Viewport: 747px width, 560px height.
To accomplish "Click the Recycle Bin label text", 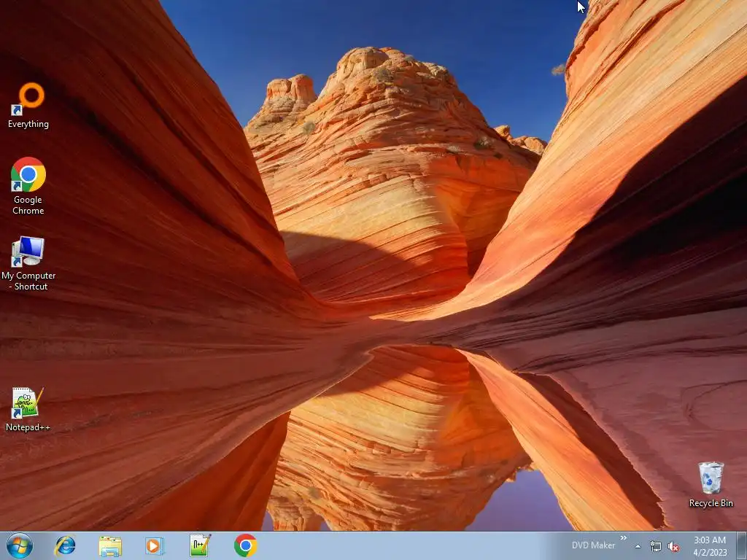I will [x=711, y=503].
